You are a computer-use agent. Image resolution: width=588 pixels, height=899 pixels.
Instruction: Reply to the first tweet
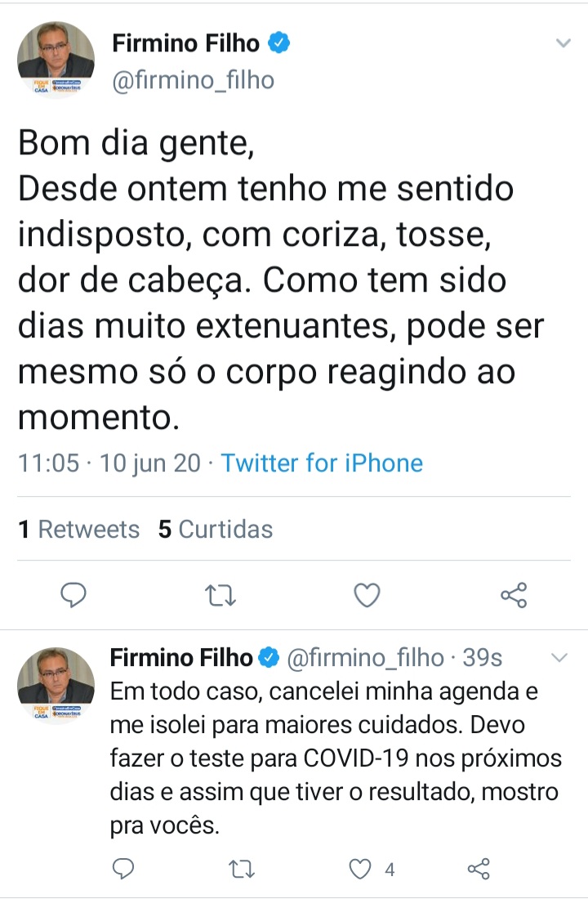[73, 596]
